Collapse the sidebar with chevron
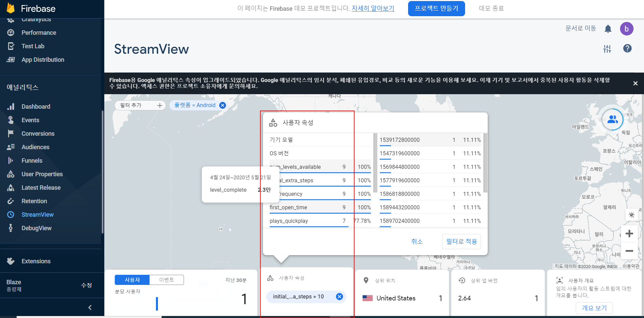 tap(90, 308)
